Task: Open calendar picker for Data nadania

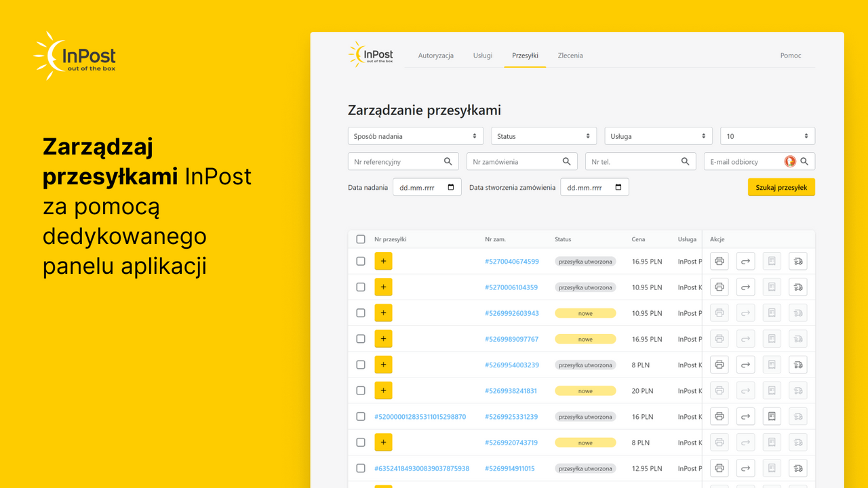Action: pyautogui.click(x=451, y=187)
